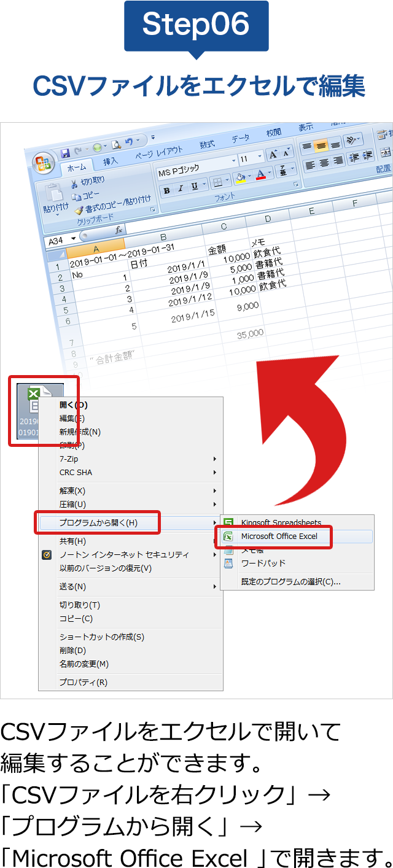Click column header C in spreadsheet

tap(224, 227)
